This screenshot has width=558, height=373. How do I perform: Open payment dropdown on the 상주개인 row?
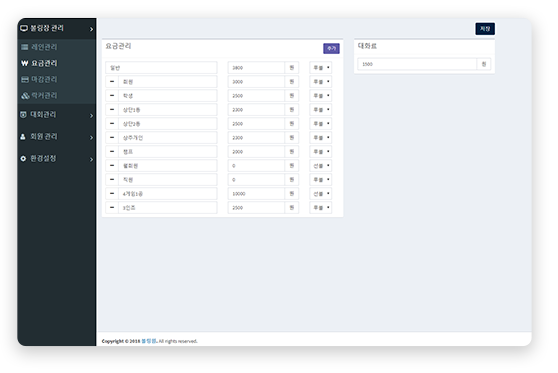click(321, 137)
